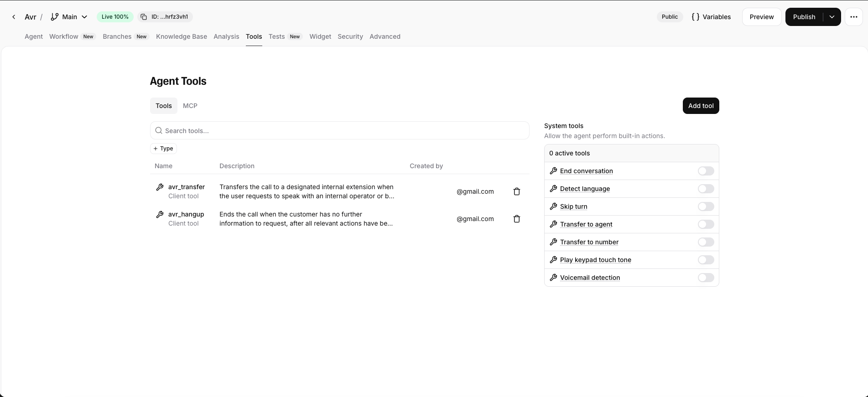Click the Avr agent name breadcrumb
The width and height of the screenshot is (868, 397).
click(30, 17)
